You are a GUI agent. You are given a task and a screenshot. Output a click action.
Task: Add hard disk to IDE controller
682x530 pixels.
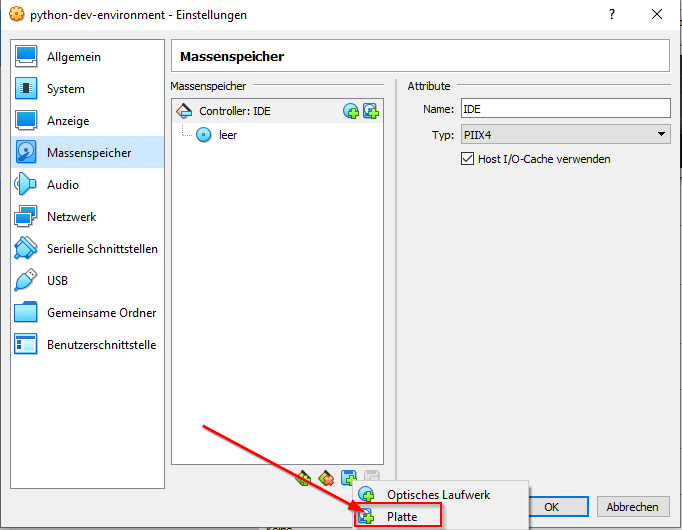371,111
